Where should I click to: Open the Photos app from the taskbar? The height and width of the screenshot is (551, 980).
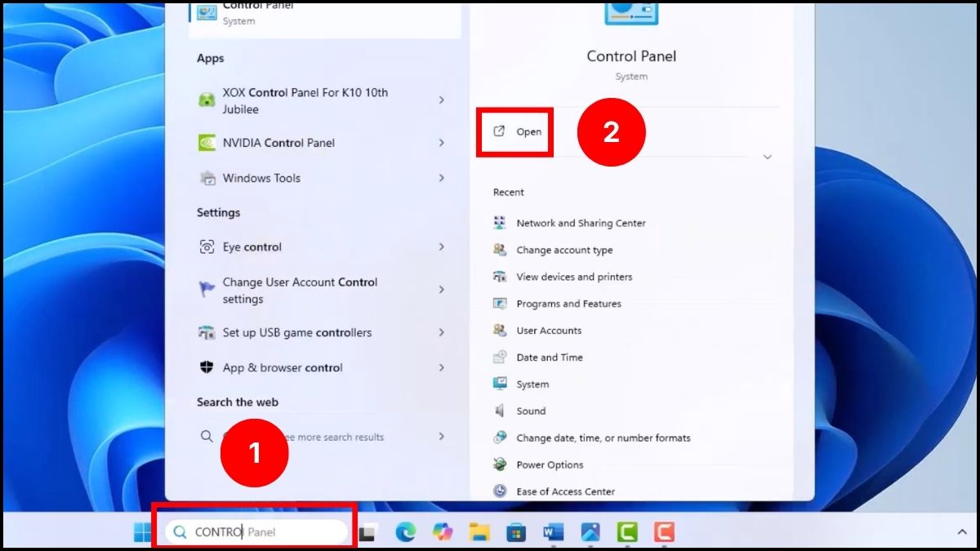pos(590,532)
